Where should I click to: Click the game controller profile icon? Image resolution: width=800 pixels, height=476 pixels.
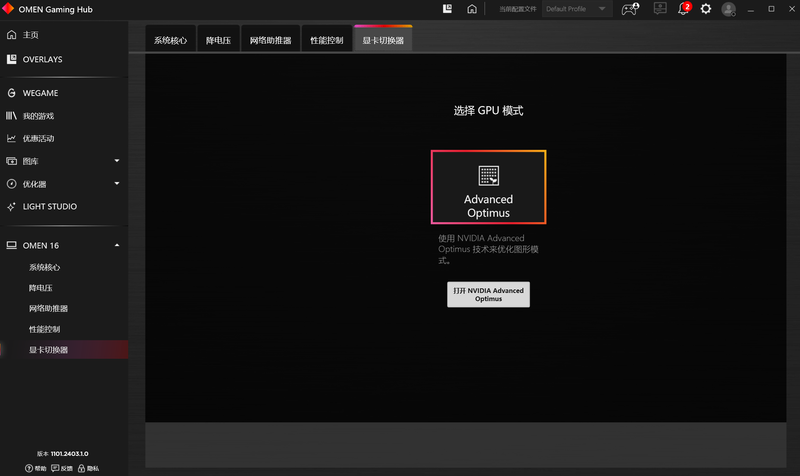(x=629, y=9)
